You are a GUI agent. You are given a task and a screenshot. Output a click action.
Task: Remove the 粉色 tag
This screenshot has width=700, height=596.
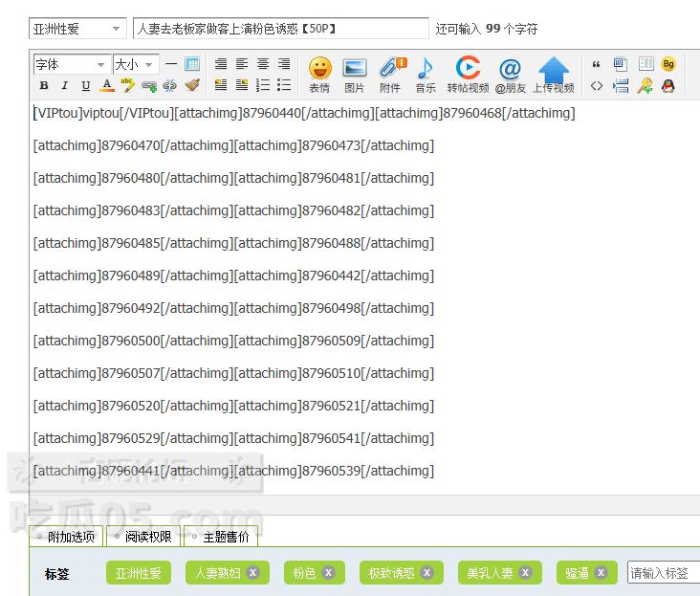(x=328, y=573)
